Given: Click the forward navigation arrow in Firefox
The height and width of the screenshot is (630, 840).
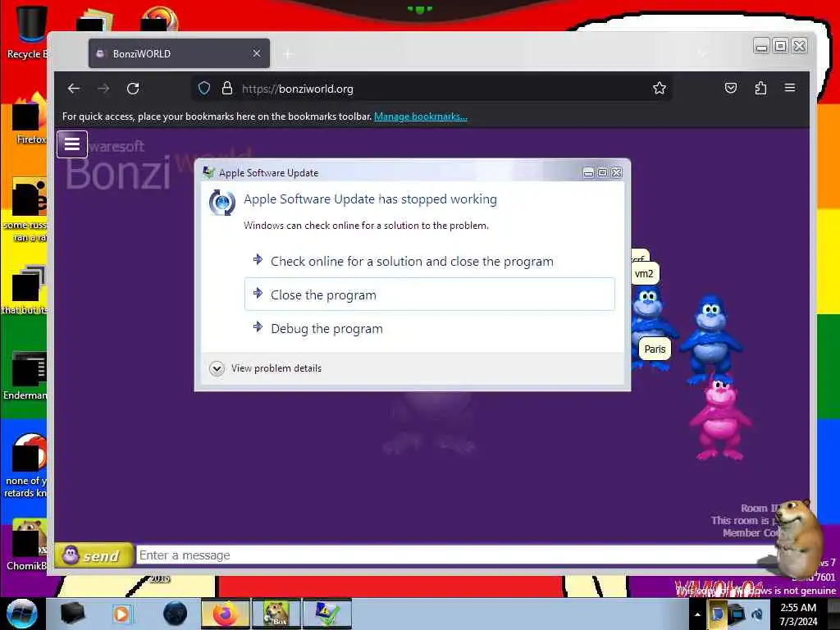Looking at the screenshot, I should (103, 89).
